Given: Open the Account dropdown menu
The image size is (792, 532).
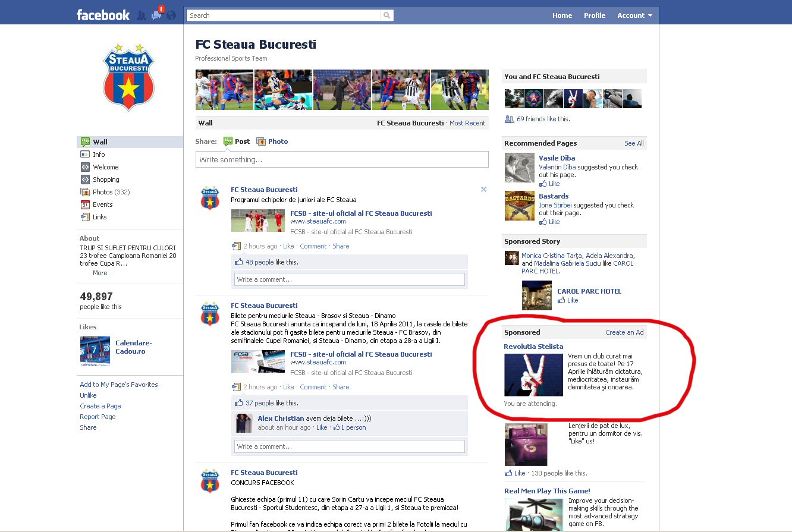Looking at the screenshot, I should pyautogui.click(x=634, y=15).
